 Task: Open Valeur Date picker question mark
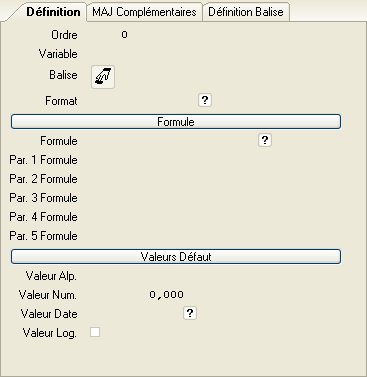click(x=190, y=313)
